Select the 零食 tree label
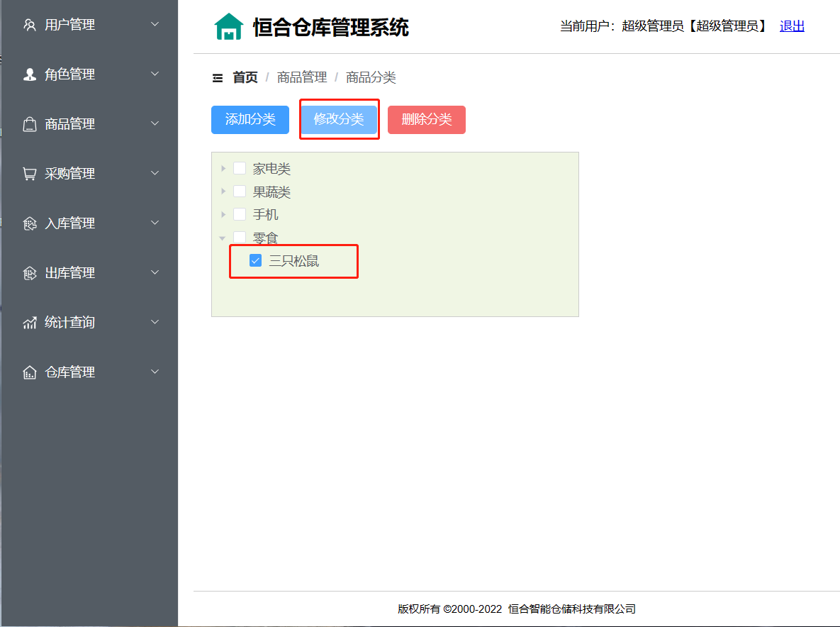Viewport: 840px width, 627px height. [x=266, y=238]
